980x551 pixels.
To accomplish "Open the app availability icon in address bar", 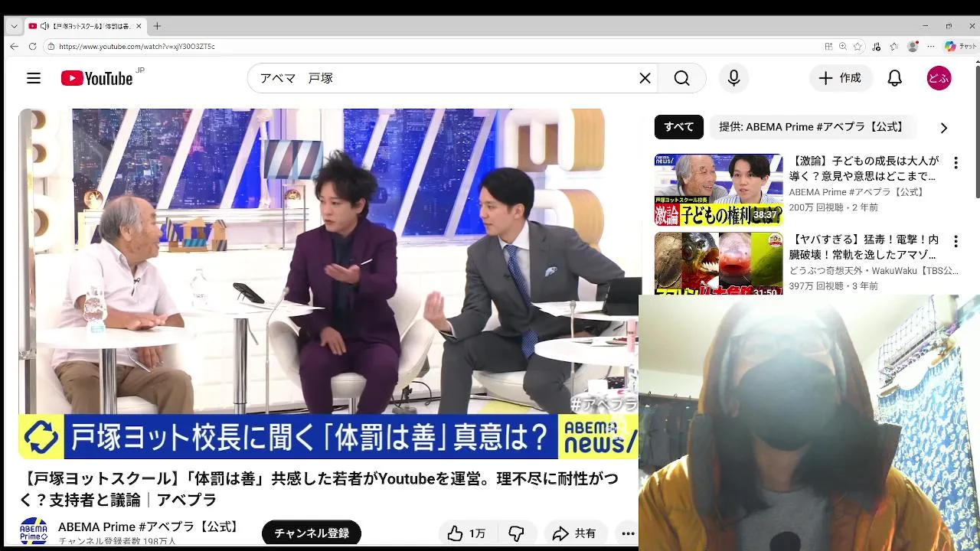I will [828, 47].
